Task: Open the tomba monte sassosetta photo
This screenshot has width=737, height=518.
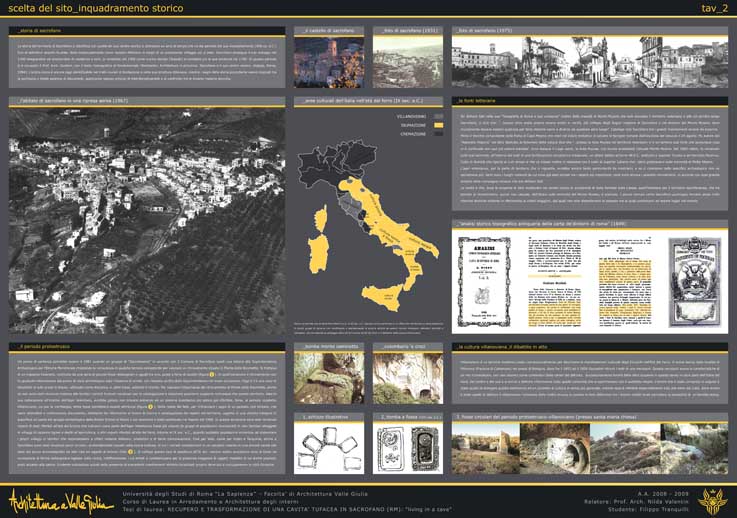Action: pos(329,378)
